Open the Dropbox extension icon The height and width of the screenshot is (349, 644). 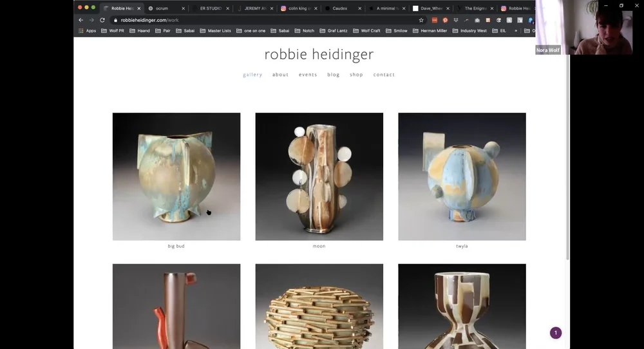[455, 20]
